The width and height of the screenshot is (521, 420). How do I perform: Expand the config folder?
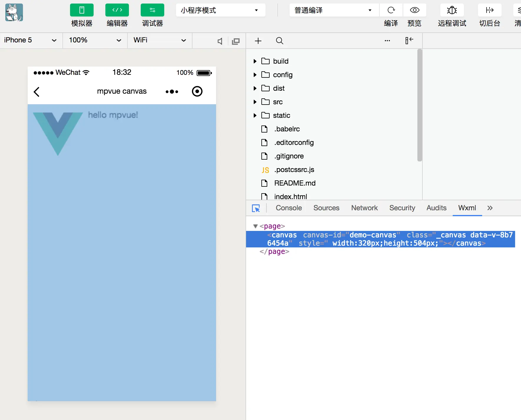coord(255,75)
